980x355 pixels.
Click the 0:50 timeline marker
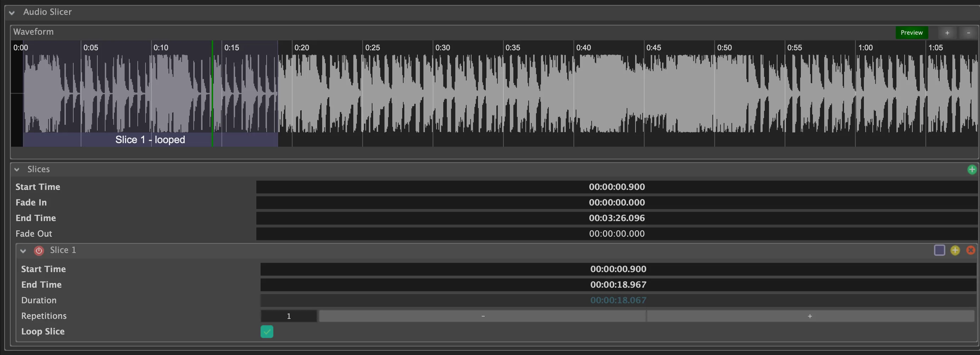[x=724, y=47]
